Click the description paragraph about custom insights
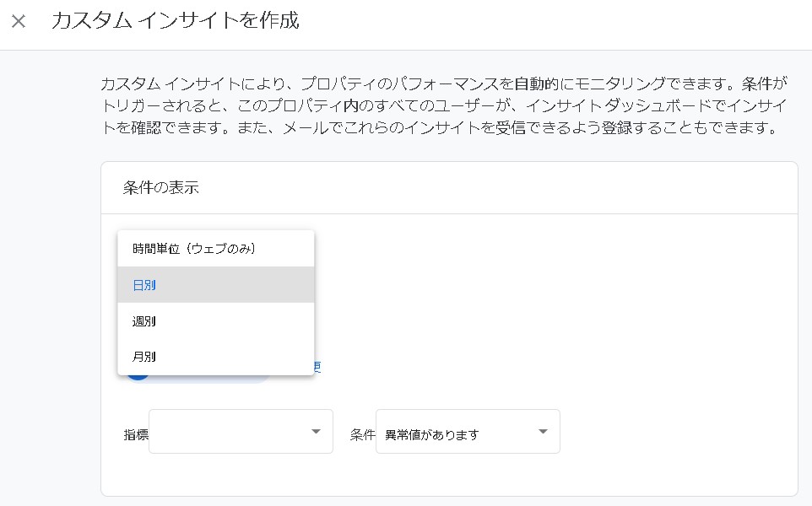Screen dimensions: 812x506 click(439, 107)
